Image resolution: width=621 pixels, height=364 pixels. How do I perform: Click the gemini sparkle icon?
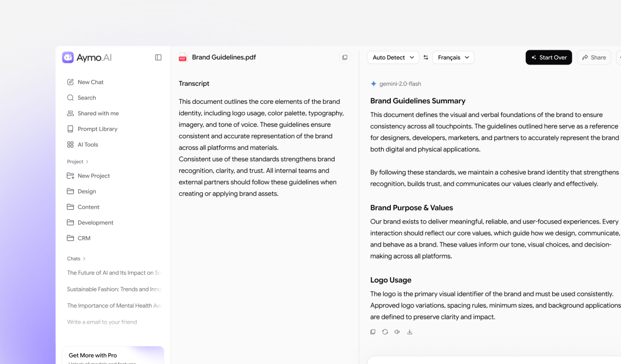(x=373, y=84)
